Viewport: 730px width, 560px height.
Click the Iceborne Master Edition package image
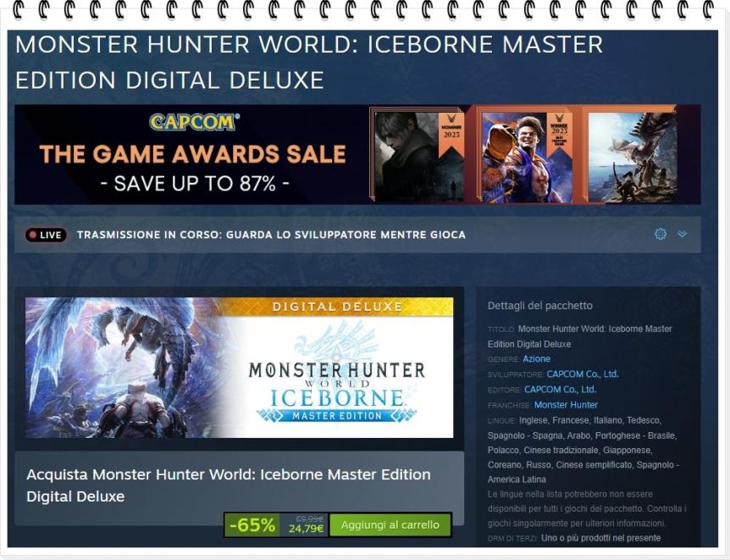[x=240, y=368]
